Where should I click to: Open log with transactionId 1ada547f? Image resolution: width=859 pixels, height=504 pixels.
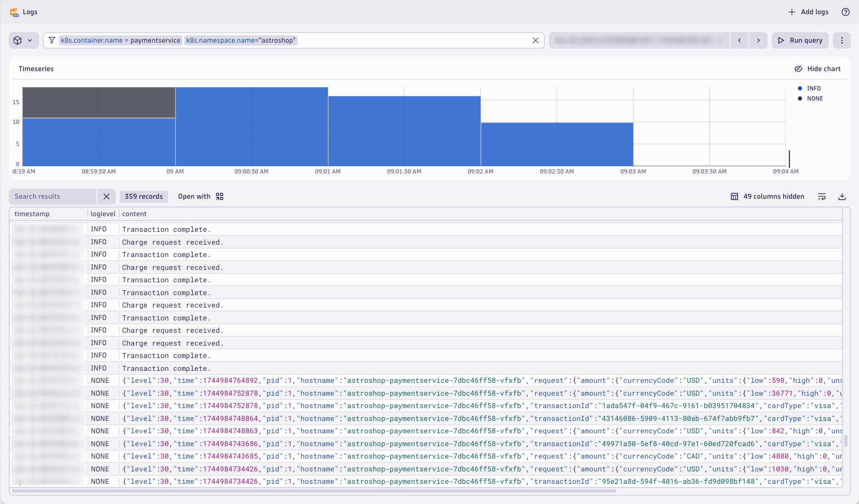pos(426,406)
